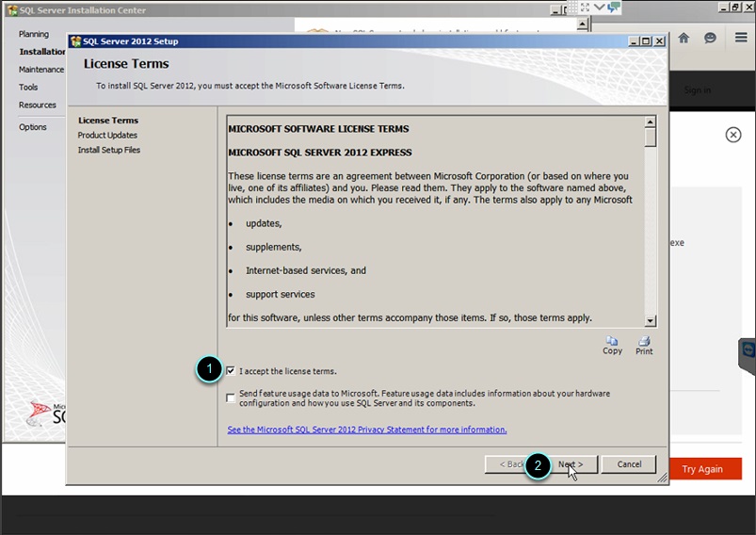Open the SQL Server 2012 Privacy Statement link
The width and height of the screenshot is (756, 535).
(367, 430)
